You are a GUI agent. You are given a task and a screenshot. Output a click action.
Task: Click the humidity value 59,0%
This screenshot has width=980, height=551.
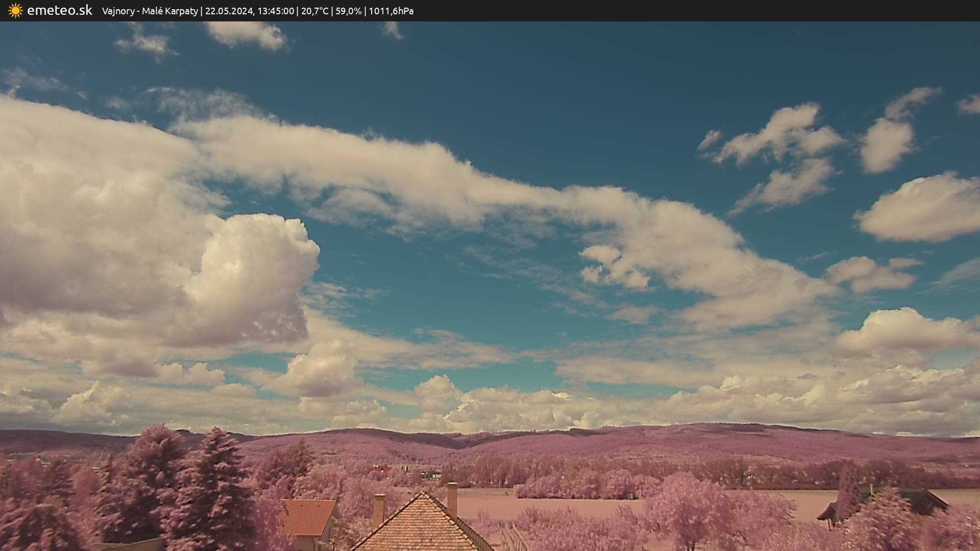tap(349, 11)
